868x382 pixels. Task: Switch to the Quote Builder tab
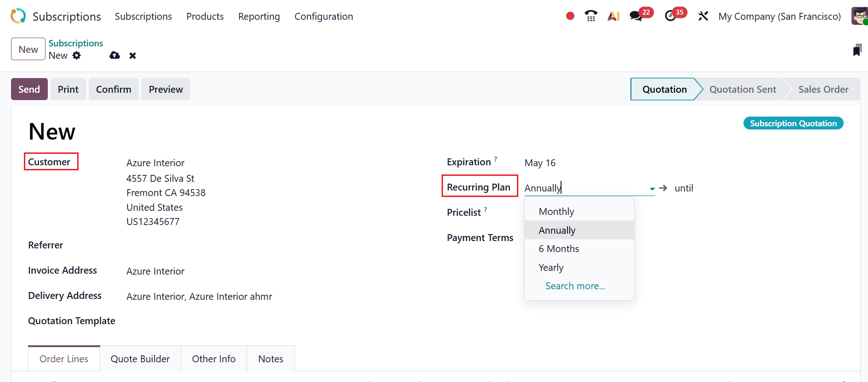140,359
